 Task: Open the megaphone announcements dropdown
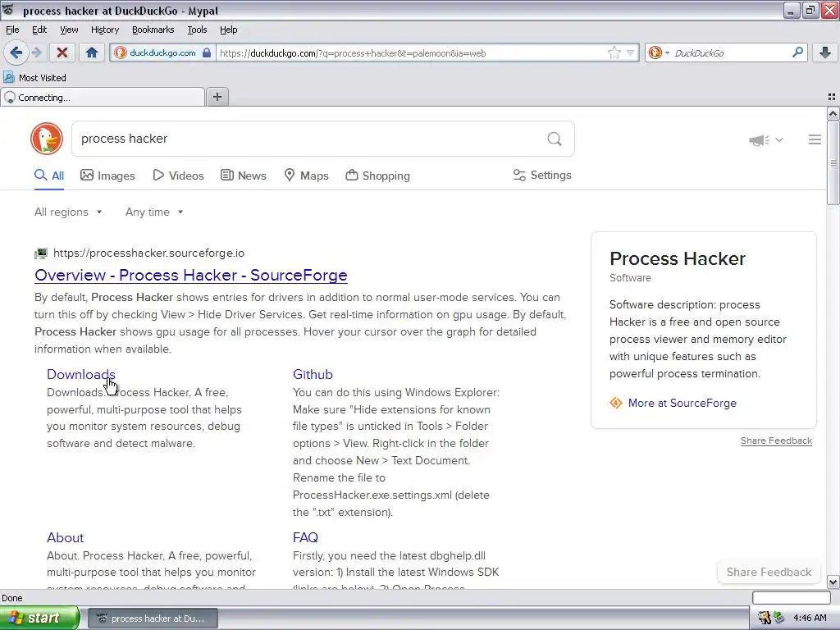pos(766,139)
